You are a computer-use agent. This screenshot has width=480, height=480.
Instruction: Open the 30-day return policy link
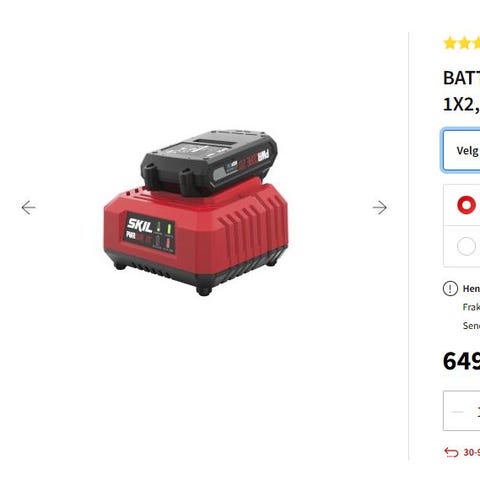coord(472,452)
